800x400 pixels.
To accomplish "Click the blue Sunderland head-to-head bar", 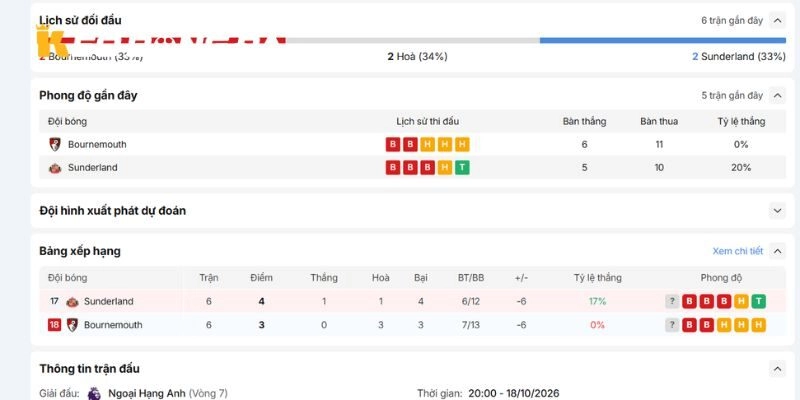I will point(663,40).
